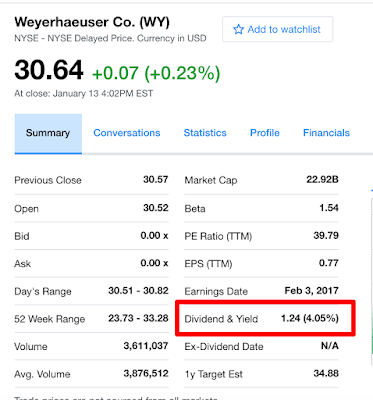
Task: Click the Avg. Volume value 3,876,512
Action: click(x=146, y=373)
